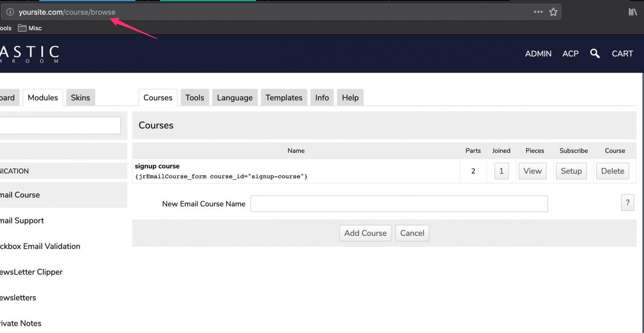
Task: Select Email Support module in sidebar
Action: [22, 220]
